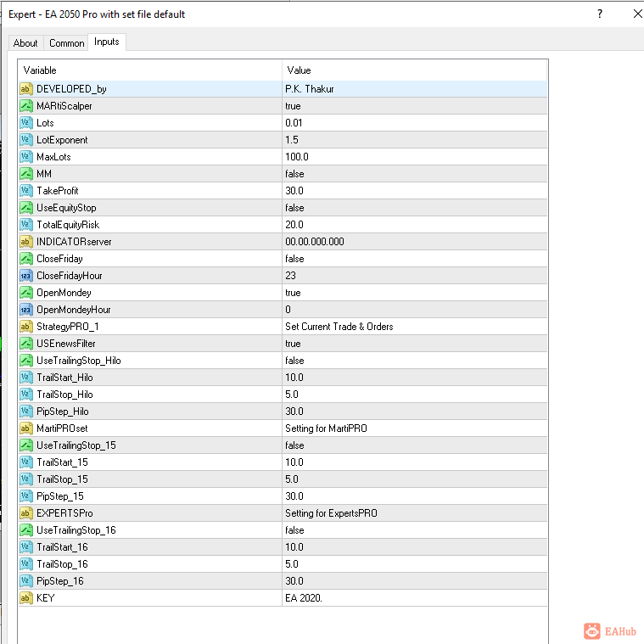Select the Inputs tab
Screen dimensions: 644x644
(107, 42)
